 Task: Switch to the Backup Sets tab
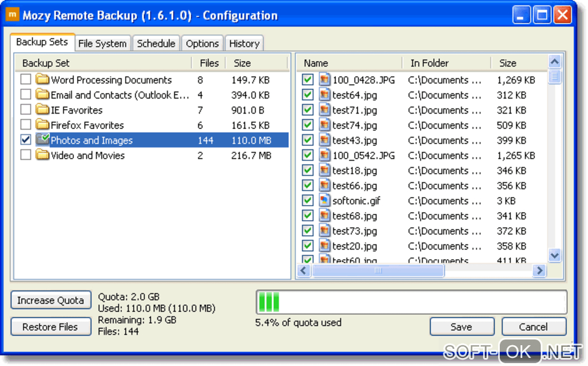click(x=43, y=42)
